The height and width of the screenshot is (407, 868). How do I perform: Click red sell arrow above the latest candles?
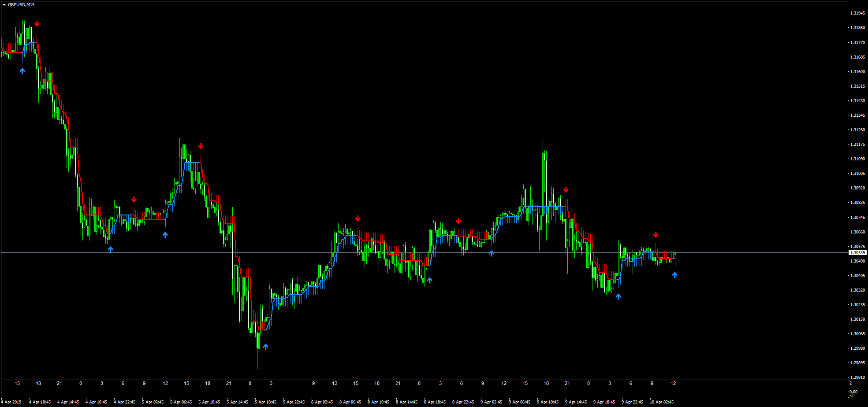click(656, 235)
